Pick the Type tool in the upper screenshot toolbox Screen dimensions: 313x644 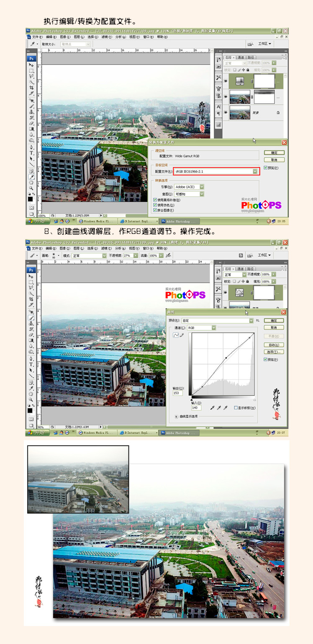[31, 152]
